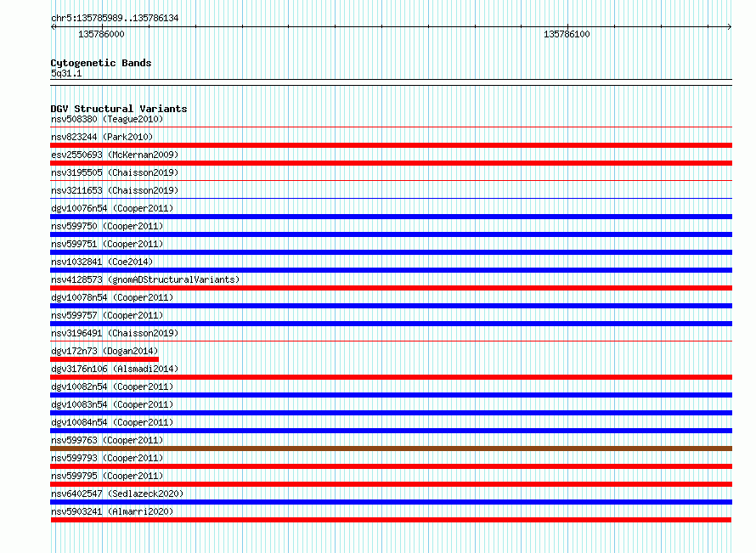Click the red bar under esv2550693
Screen dimensions: 756x553
click(391, 163)
